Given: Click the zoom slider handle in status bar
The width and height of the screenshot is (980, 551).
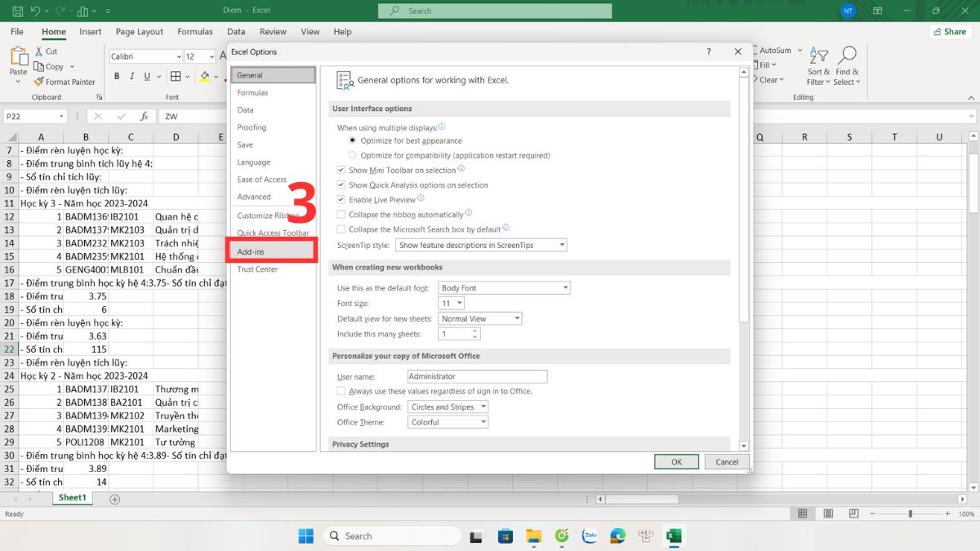Looking at the screenshot, I should [911, 514].
